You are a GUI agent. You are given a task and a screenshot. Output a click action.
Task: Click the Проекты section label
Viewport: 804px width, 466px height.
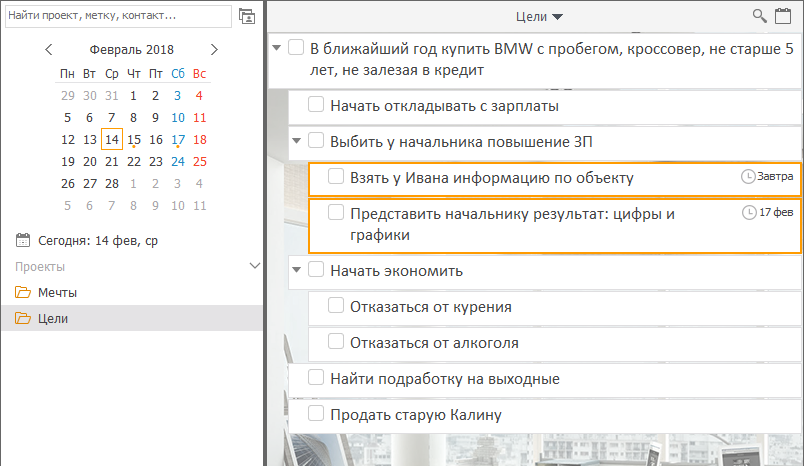(40, 267)
